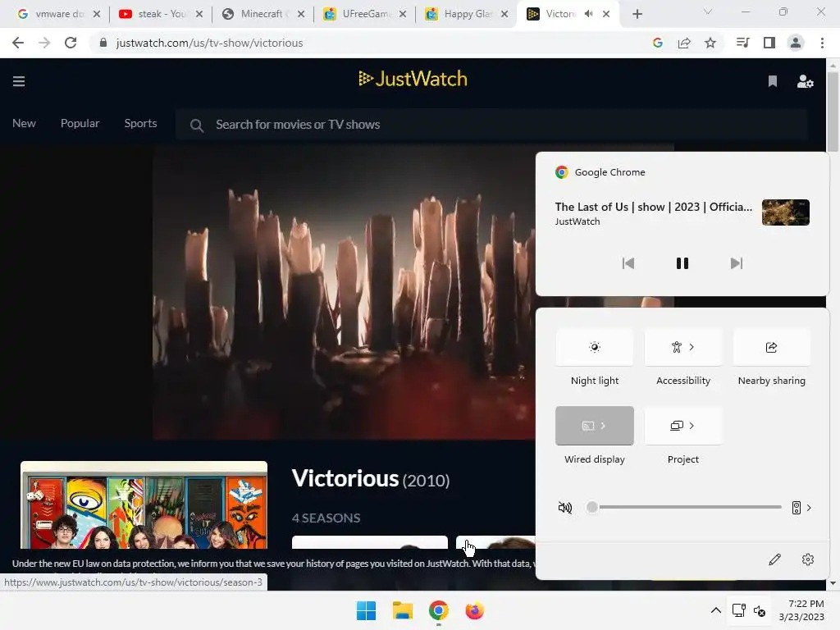The height and width of the screenshot is (630, 840).
Task: Close the Victorious tab
Action: coord(606,14)
